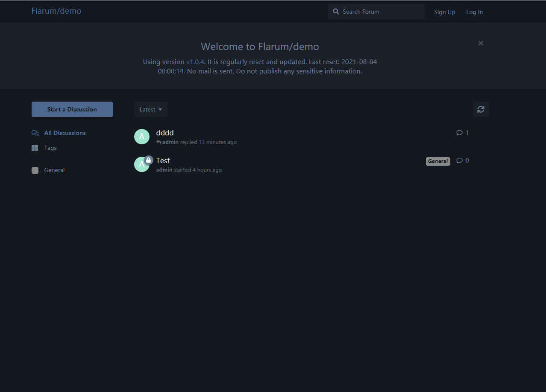The width and height of the screenshot is (546, 392).
Task: Click the refresh discussions icon button
Action: click(481, 109)
